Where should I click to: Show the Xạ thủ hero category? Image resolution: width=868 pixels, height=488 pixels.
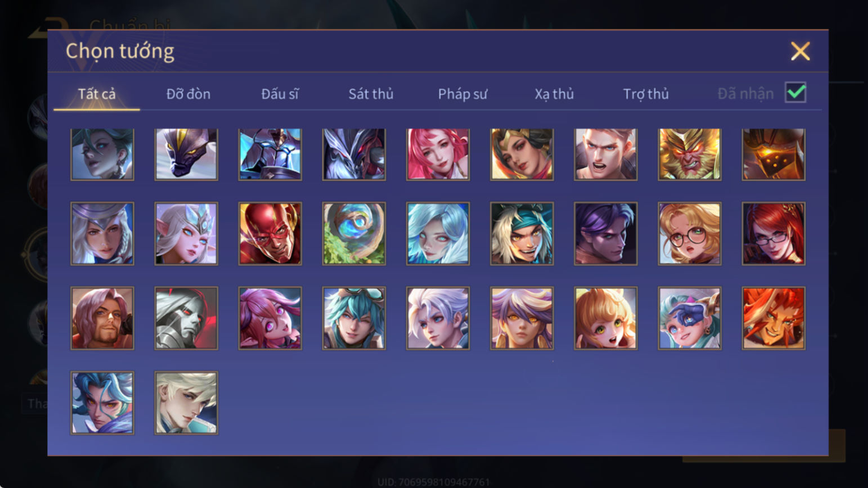[554, 94]
